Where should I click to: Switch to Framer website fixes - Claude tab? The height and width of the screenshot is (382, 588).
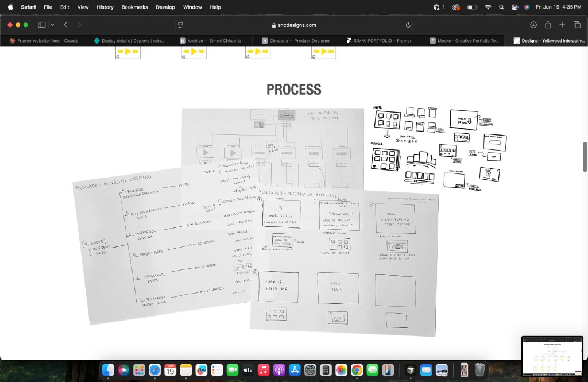pyautogui.click(x=44, y=41)
